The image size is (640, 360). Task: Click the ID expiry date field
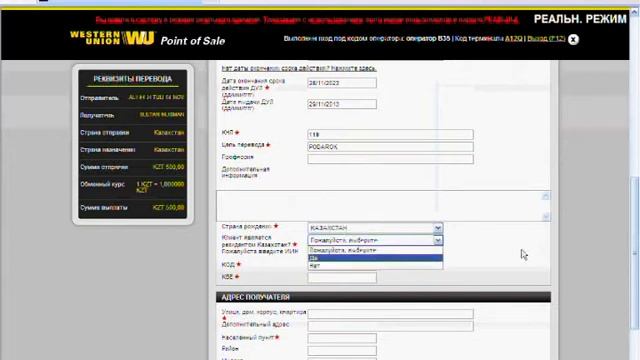[x=342, y=83]
